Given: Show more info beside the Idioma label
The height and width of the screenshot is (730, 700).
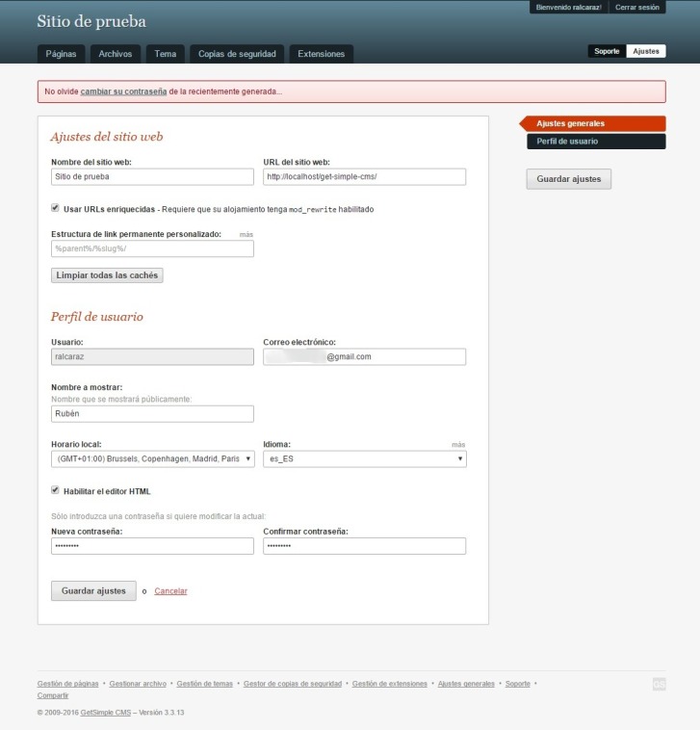Looking at the screenshot, I should click(x=458, y=445).
